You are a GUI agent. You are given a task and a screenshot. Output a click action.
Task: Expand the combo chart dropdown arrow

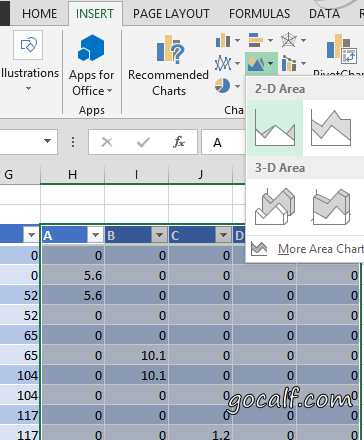[x=303, y=63]
